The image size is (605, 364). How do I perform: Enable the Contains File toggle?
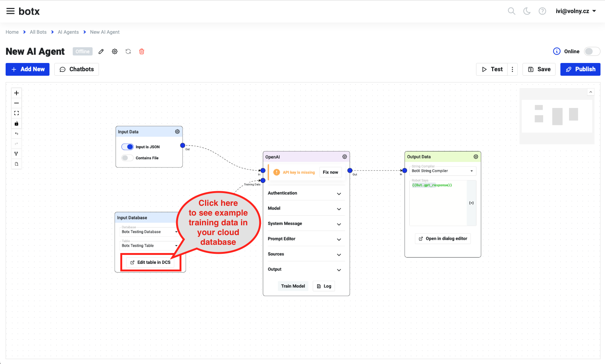(x=127, y=158)
